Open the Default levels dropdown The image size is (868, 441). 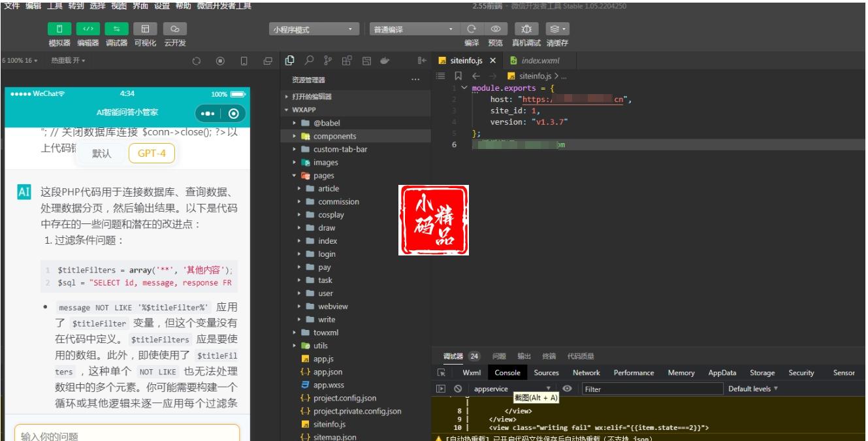click(753, 389)
